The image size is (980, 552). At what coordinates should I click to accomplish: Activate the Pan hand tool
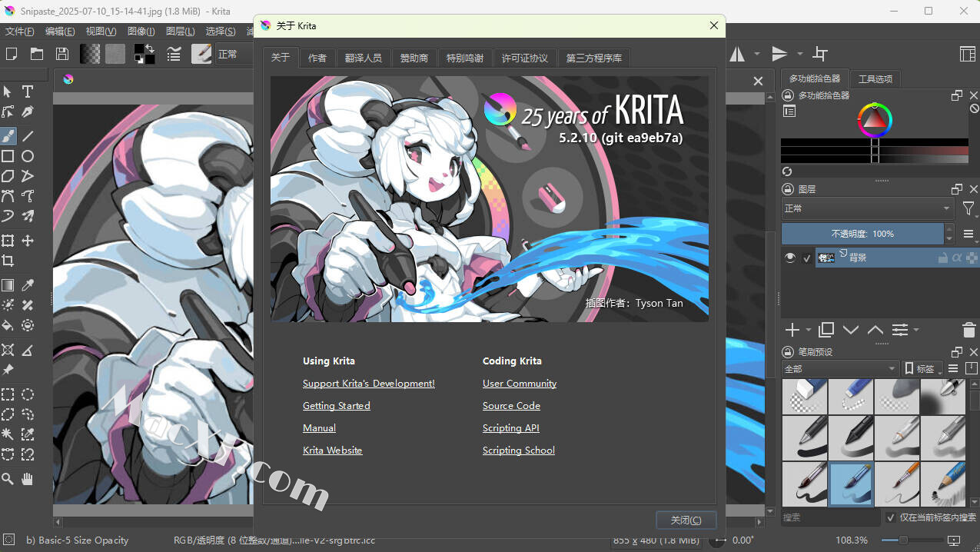pos(28,479)
